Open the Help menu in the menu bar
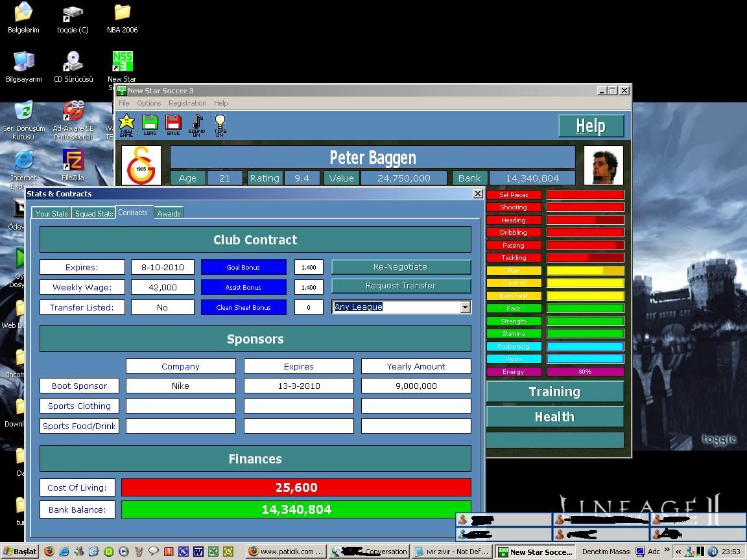Viewport: 747px width, 560px height. click(220, 103)
